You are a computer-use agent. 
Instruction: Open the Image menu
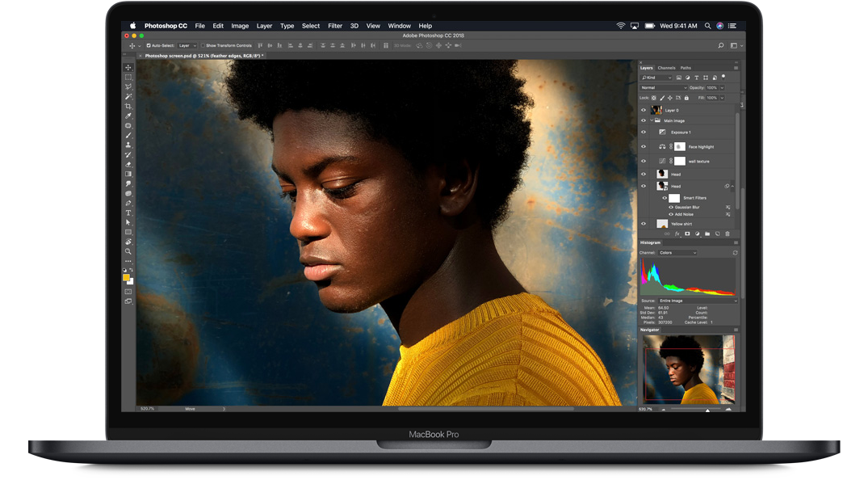click(x=240, y=26)
